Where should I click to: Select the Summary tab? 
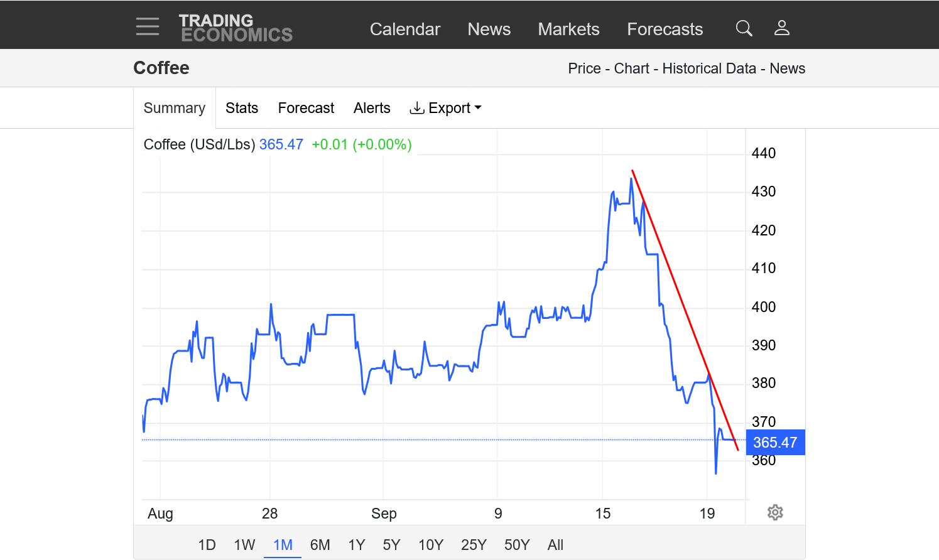(175, 108)
